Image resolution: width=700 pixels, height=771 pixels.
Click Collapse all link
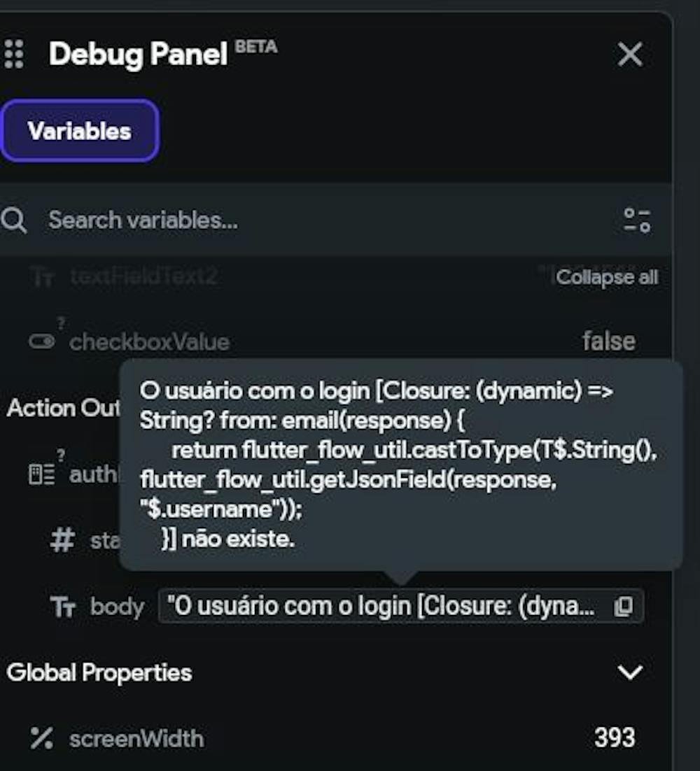click(606, 278)
